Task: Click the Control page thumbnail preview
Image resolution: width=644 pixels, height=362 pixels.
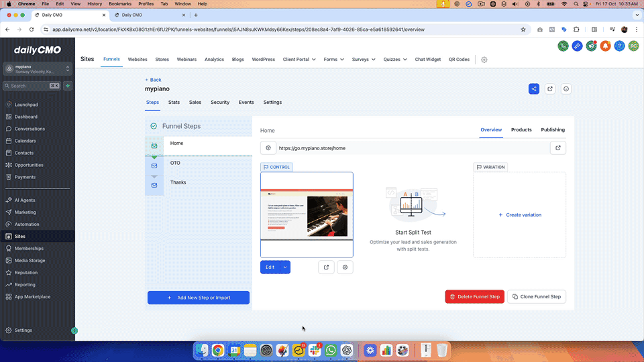Action: click(307, 215)
